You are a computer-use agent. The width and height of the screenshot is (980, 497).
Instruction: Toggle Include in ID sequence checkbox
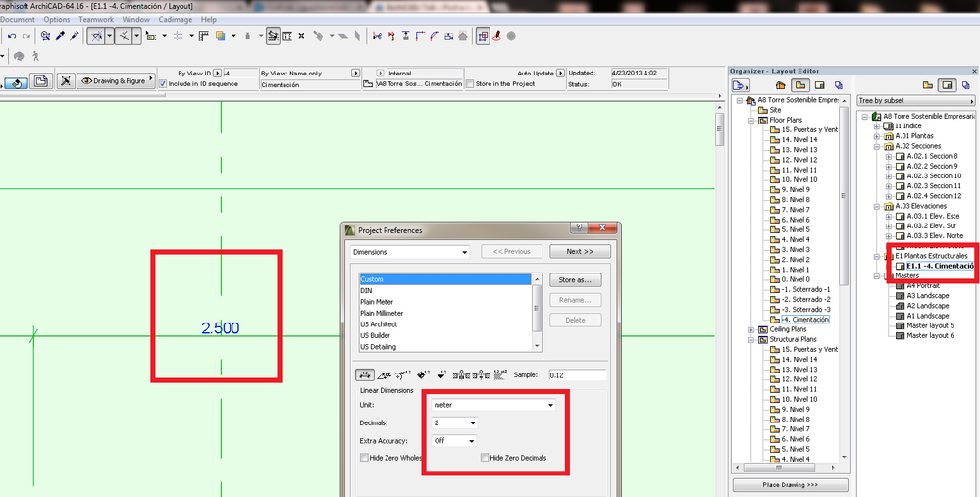[x=163, y=83]
